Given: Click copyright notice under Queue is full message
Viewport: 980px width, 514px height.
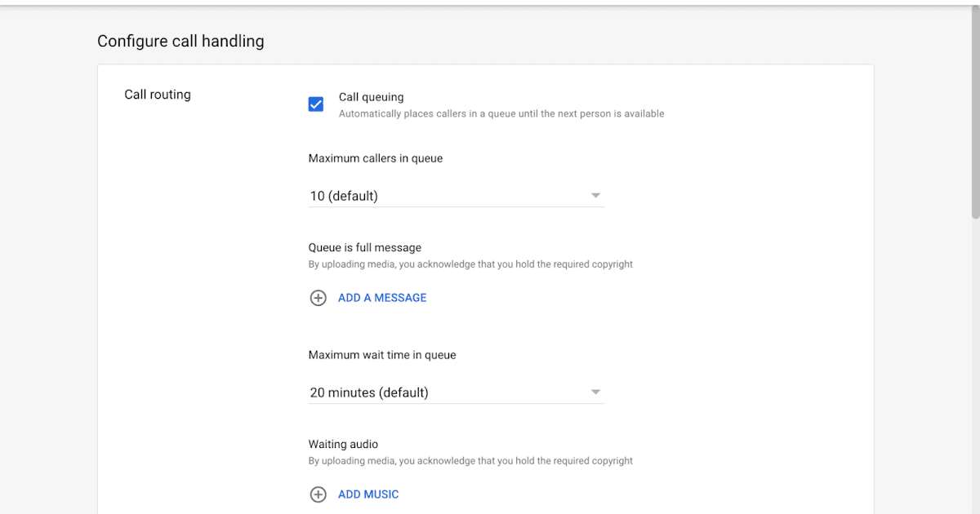Looking at the screenshot, I should tap(470, 264).
